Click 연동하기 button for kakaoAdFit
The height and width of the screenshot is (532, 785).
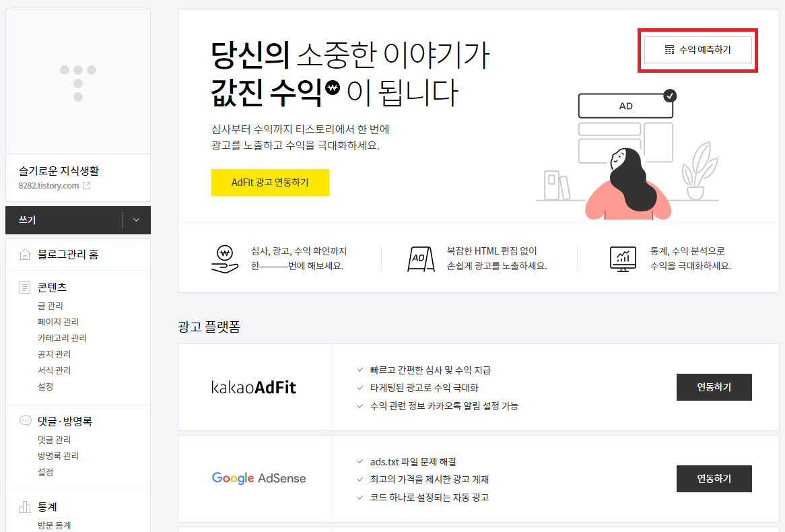(x=714, y=387)
